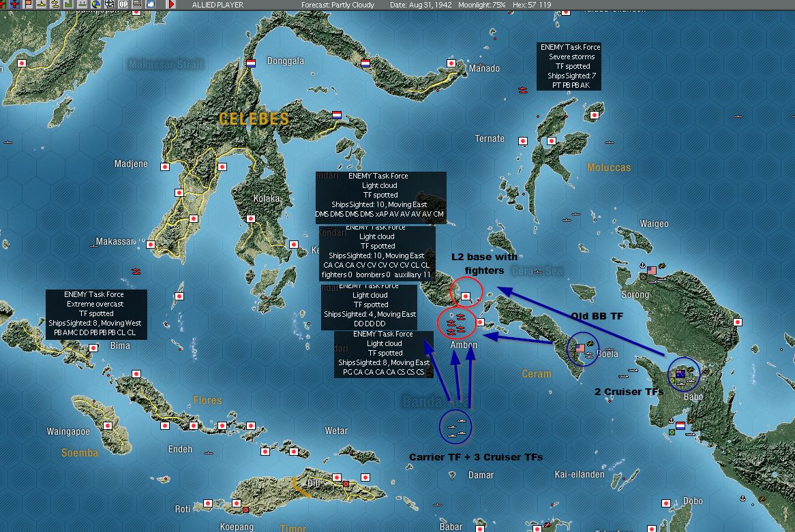Viewport: 795px width, 532px height.
Task: Click the cloud weather toolbar icon
Action: point(151,4)
